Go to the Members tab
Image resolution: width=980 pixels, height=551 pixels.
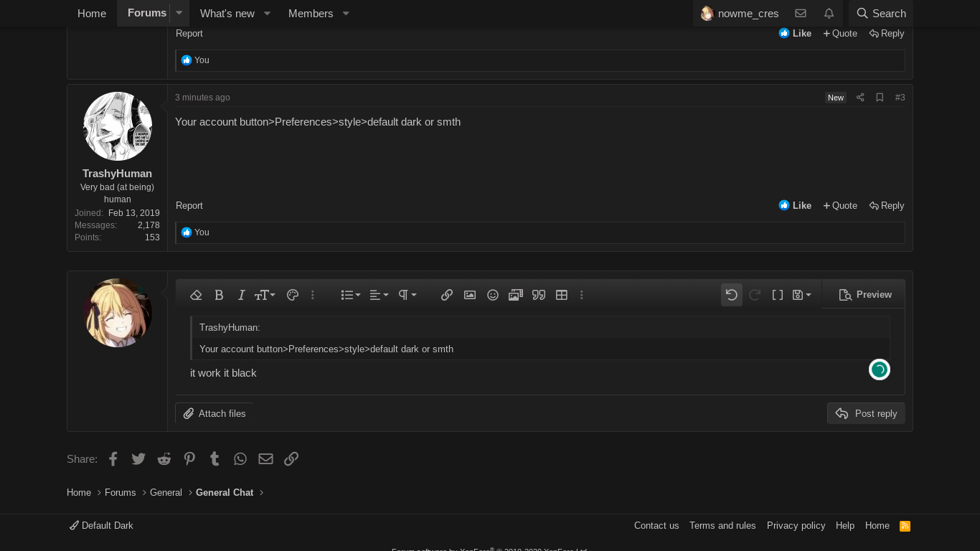pyautogui.click(x=310, y=14)
